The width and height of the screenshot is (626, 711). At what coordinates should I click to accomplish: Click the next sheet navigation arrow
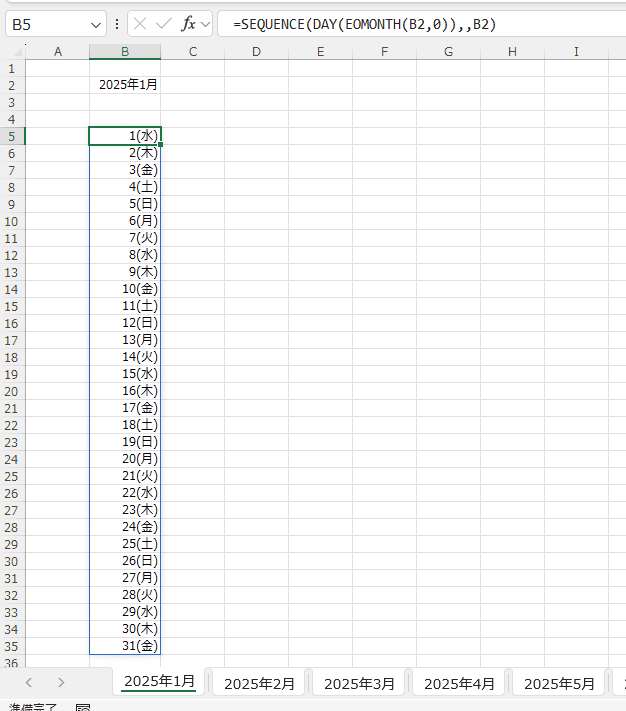(61, 682)
